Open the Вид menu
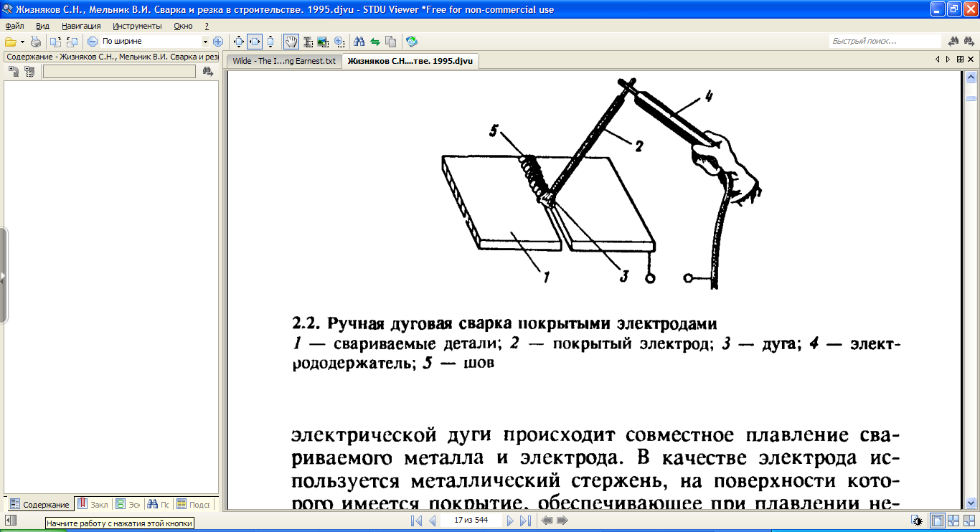The height and width of the screenshot is (532, 980). click(x=42, y=26)
